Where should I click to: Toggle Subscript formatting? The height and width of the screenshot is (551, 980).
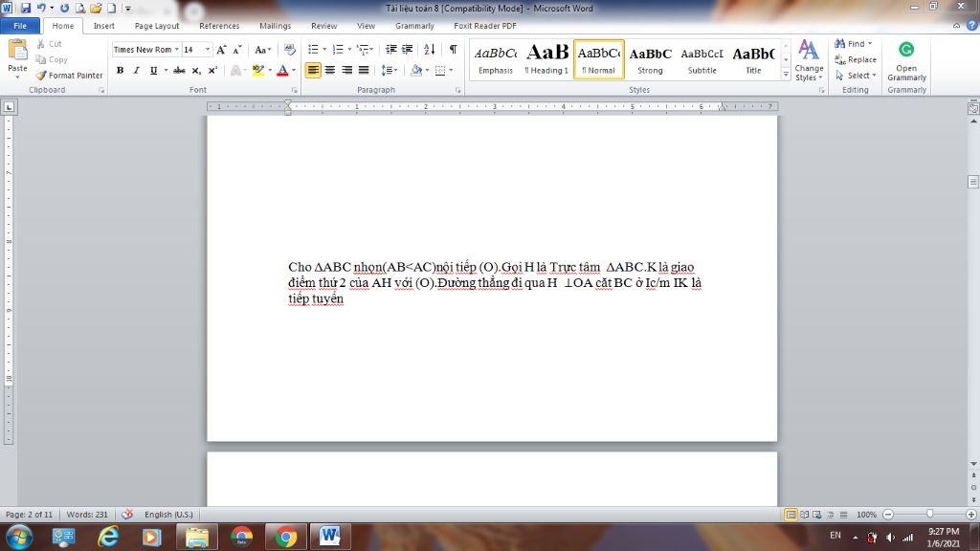pos(196,71)
